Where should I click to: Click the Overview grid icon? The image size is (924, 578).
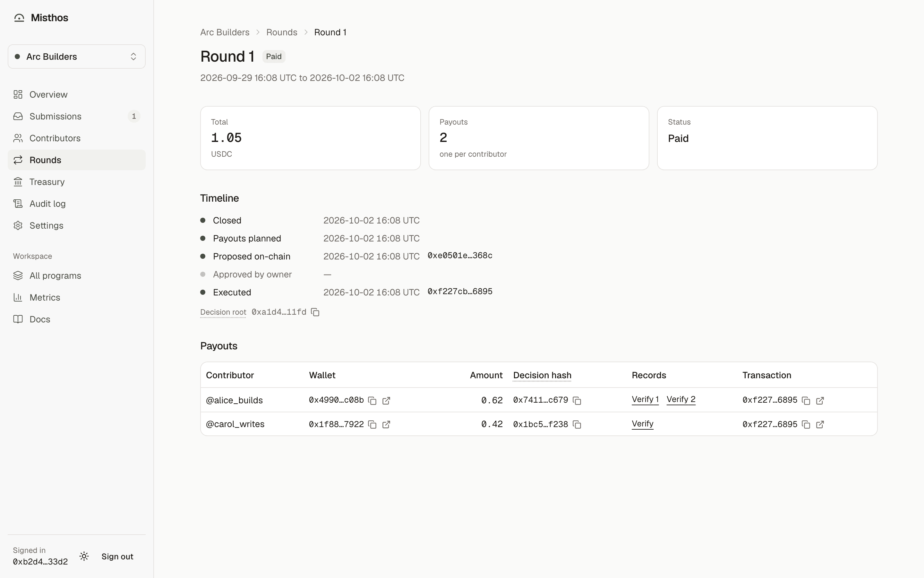point(18,94)
